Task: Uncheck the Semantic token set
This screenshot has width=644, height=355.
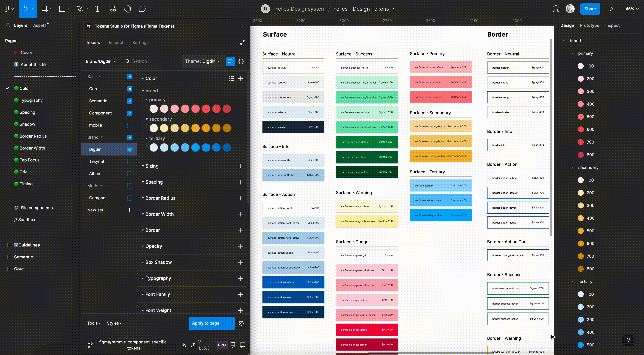Action: (x=130, y=101)
